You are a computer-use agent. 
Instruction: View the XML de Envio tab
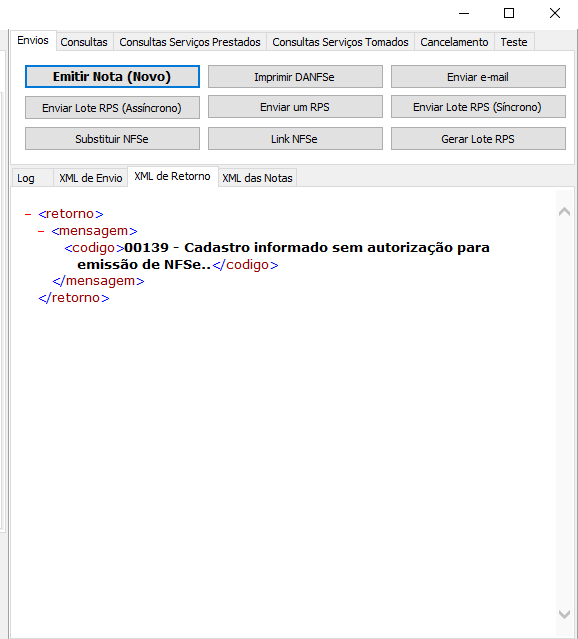90,178
